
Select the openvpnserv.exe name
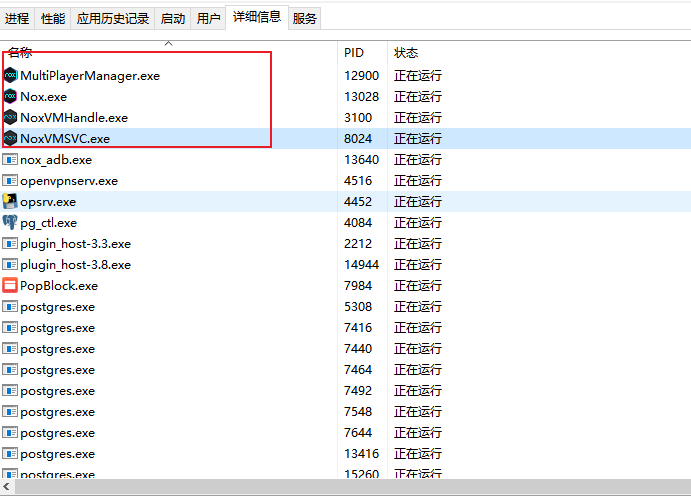69,181
